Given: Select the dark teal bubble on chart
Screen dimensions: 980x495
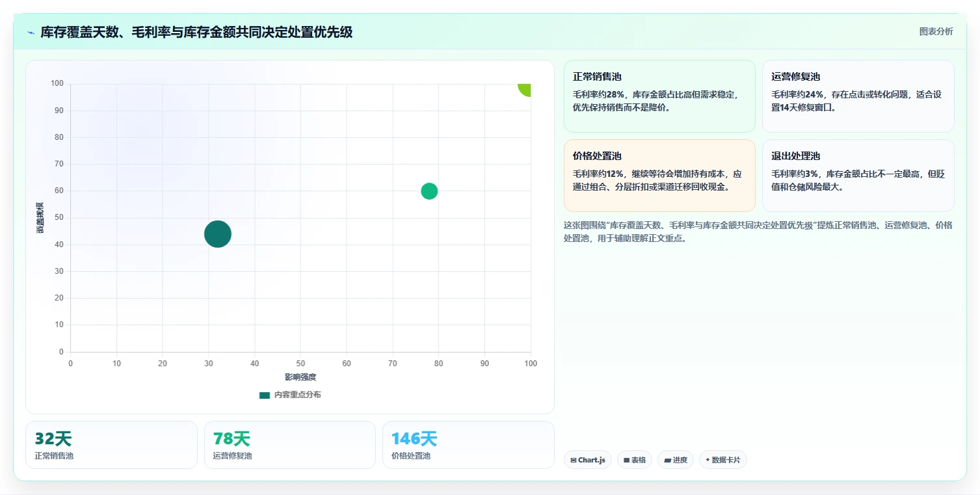Looking at the screenshot, I should pyautogui.click(x=217, y=234).
